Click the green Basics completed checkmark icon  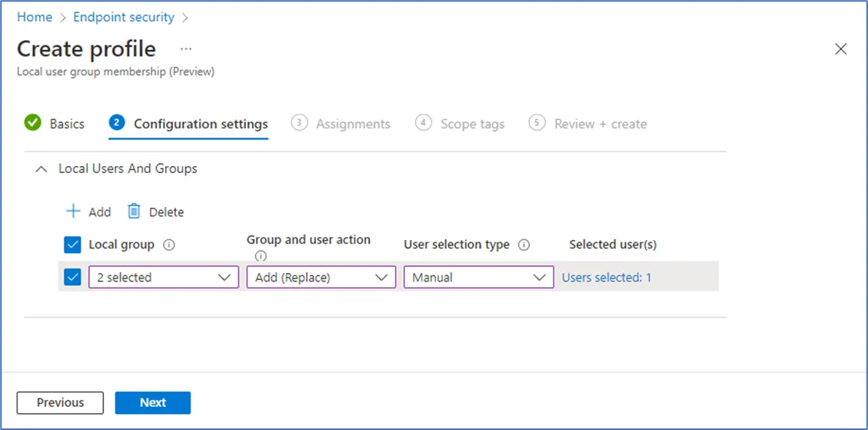tap(33, 123)
